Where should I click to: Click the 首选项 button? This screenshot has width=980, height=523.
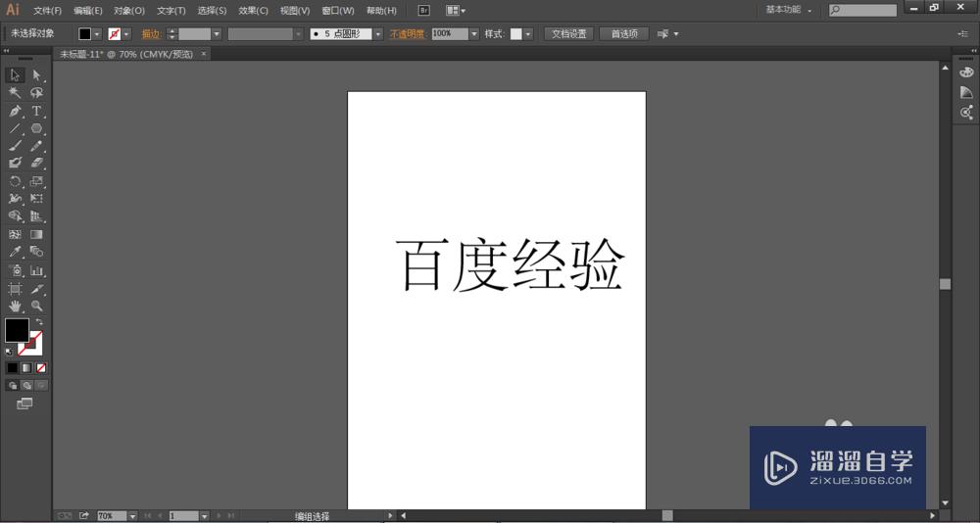[x=623, y=33]
